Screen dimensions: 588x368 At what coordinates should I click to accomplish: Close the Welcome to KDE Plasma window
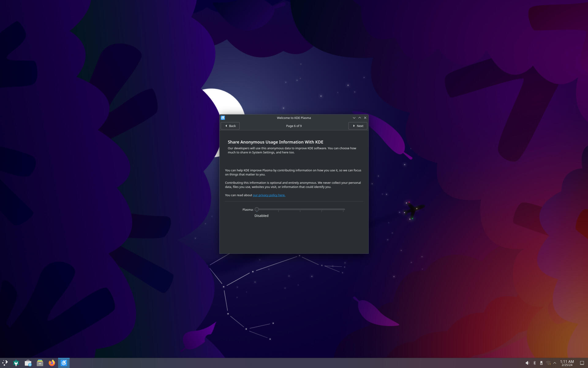(365, 118)
